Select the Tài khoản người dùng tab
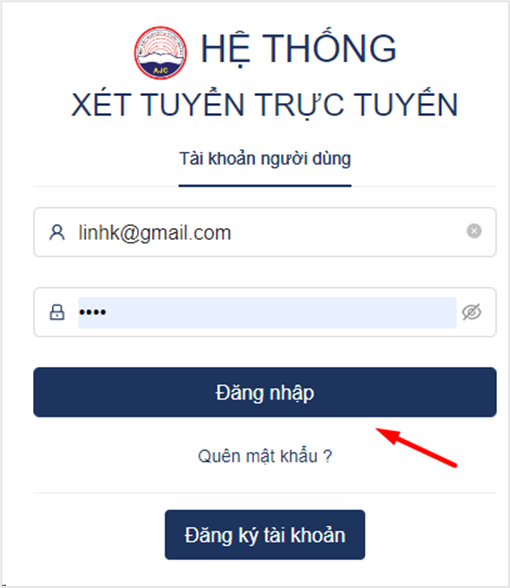Viewport: 510px width, 588px height. [x=265, y=159]
